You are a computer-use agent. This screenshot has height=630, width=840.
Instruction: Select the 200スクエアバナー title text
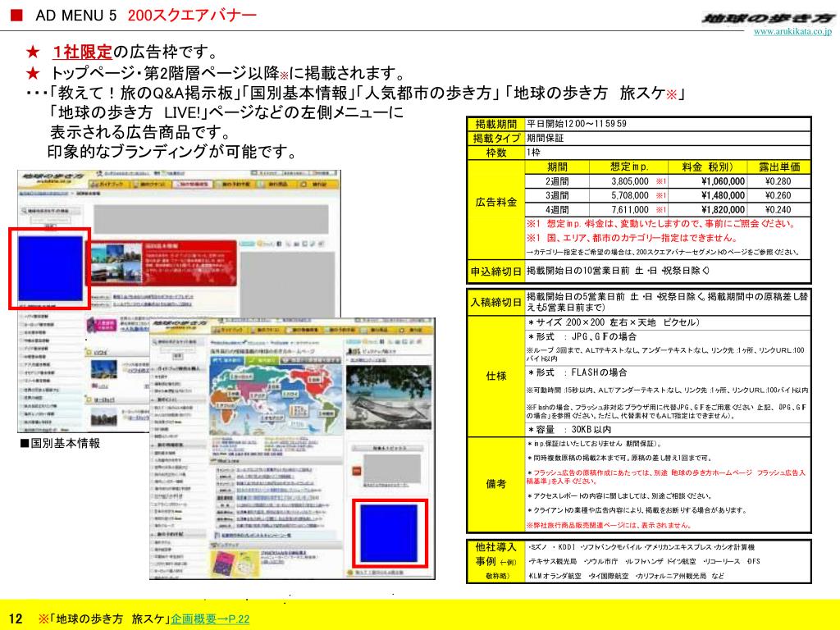pos(192,15)
